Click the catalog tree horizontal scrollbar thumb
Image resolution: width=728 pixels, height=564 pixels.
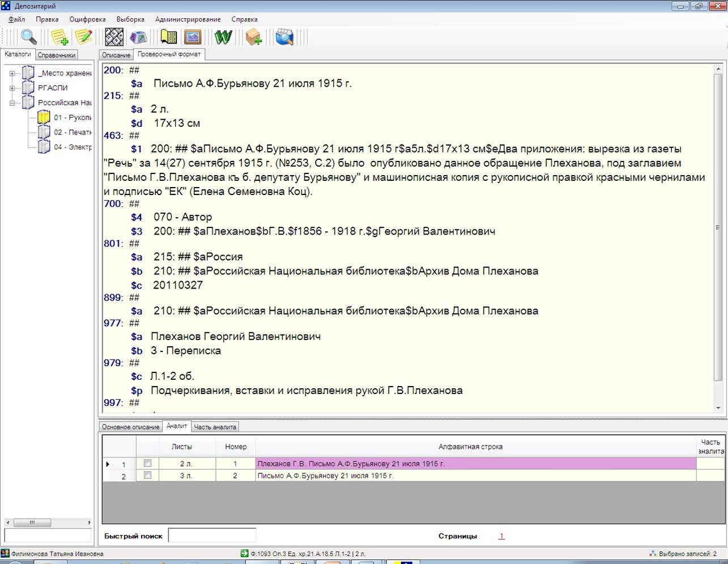click(32, 523)
